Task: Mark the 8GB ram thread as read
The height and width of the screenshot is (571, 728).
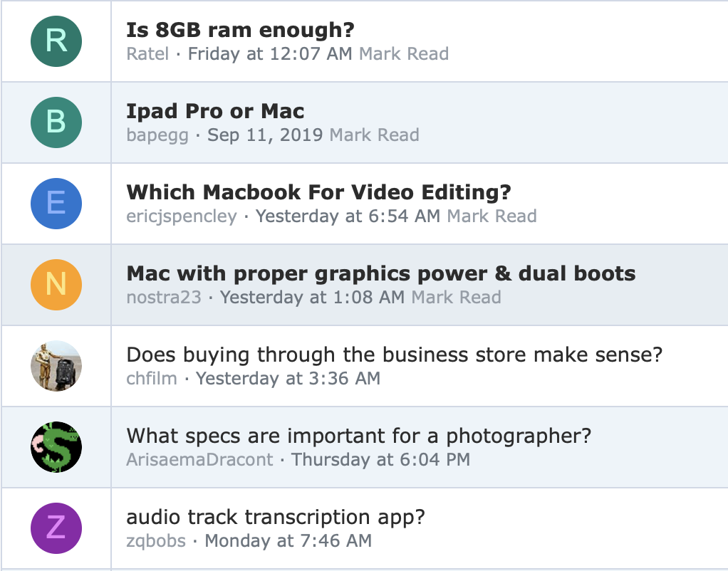Action: 404,54
